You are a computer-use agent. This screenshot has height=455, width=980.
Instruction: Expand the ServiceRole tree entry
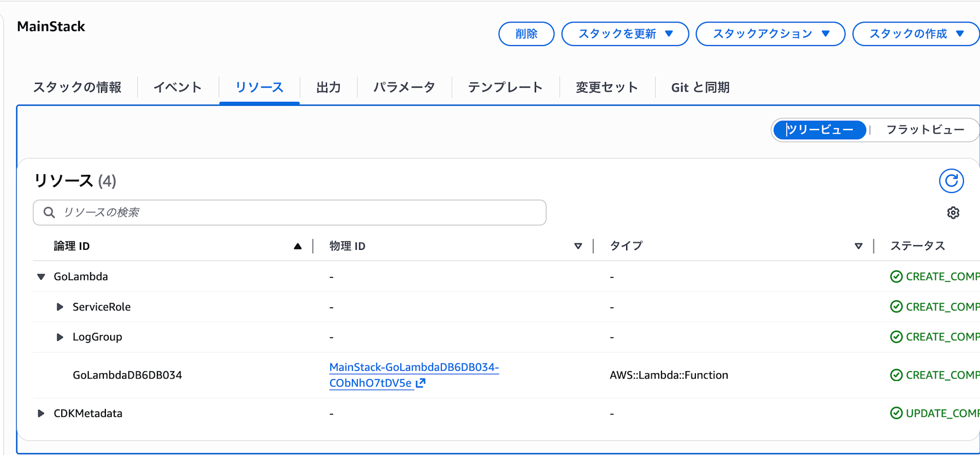[x=60, y=307]
